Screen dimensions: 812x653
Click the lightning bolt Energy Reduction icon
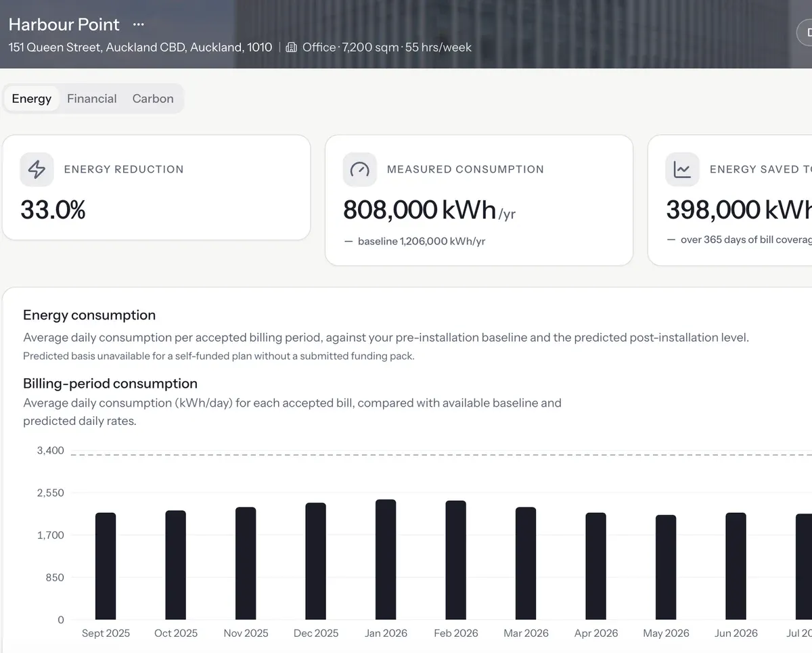click(37, 169)
